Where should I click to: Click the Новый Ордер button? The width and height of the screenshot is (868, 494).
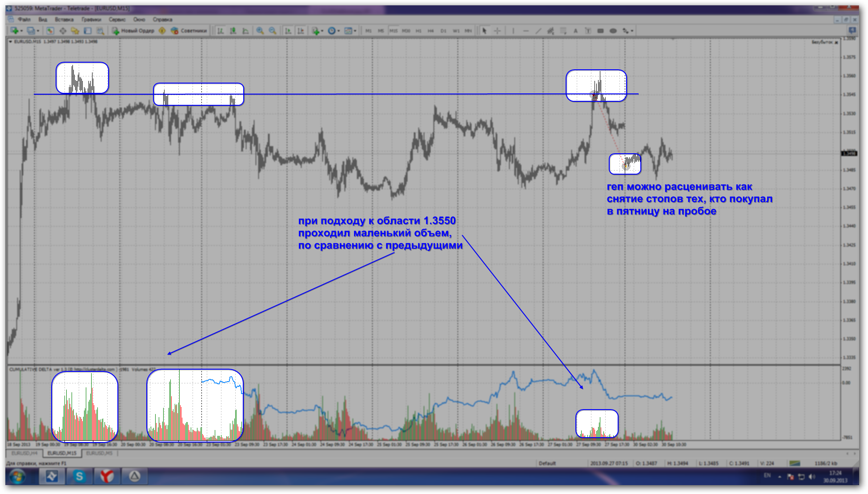point(133,31)
